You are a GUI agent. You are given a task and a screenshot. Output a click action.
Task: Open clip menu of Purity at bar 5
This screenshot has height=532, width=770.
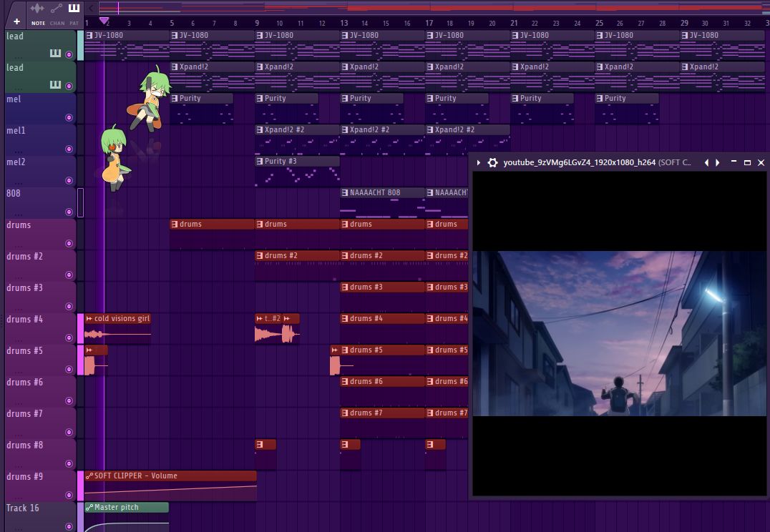click(x=175, y=98)
